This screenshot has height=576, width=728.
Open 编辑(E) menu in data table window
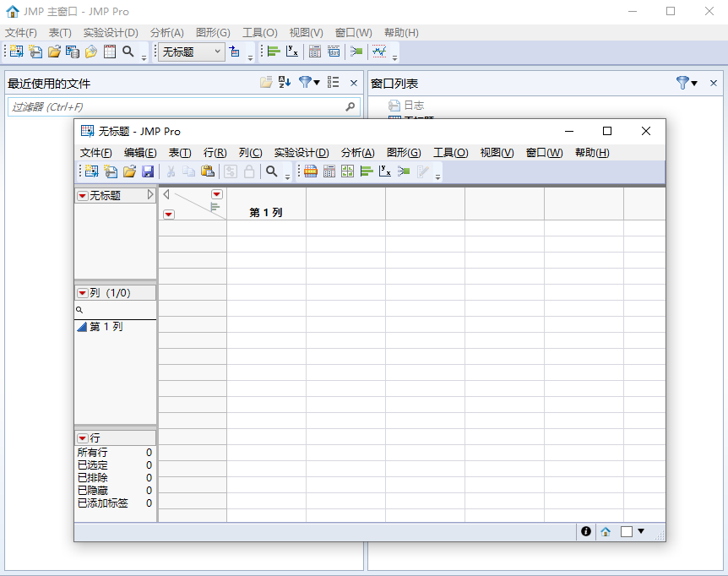pos(140,153)
